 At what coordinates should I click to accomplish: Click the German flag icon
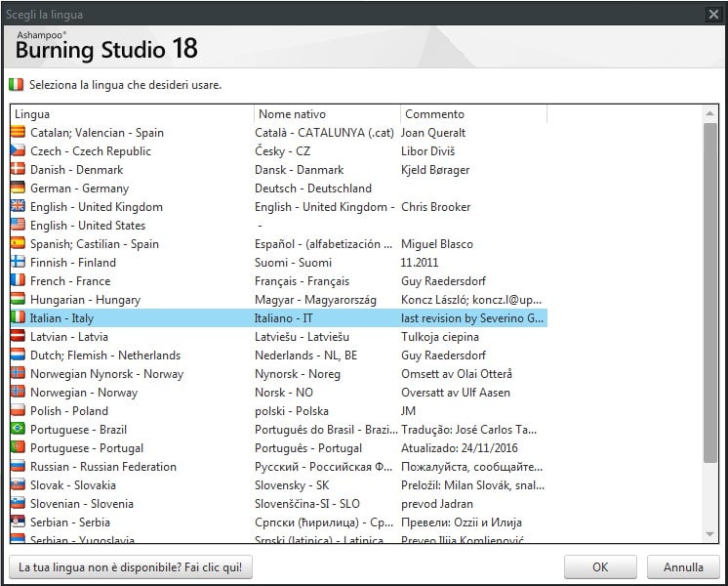(19, 188)
